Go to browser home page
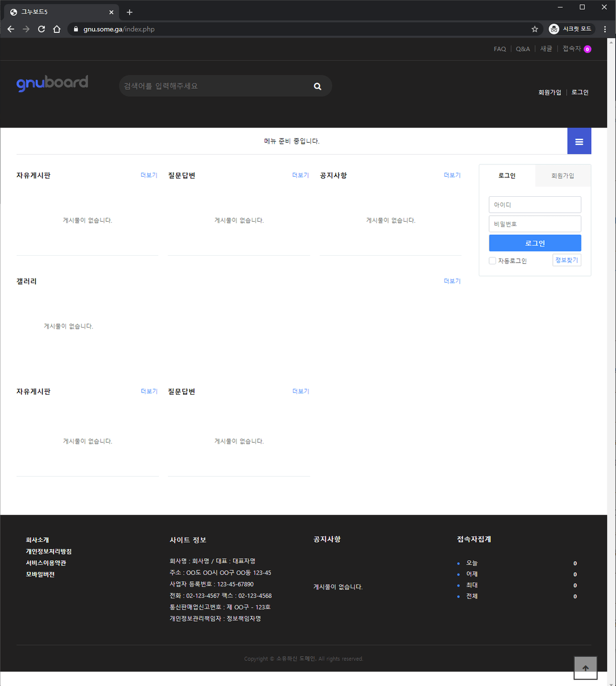The width and height of the screenshot is (616, 686). [57, 29]
